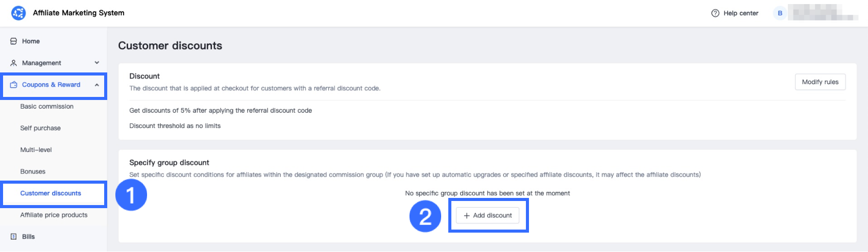This screenshot has height=252, width=868.
Task: Click the Management person icon
Action: [x=14, y=63]
